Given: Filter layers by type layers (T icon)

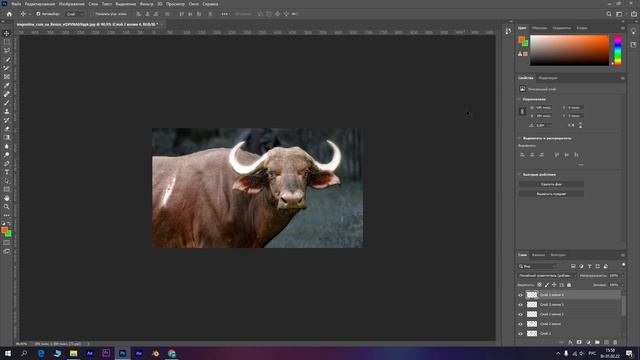Looking at the screenshot, I should (589, 266).
